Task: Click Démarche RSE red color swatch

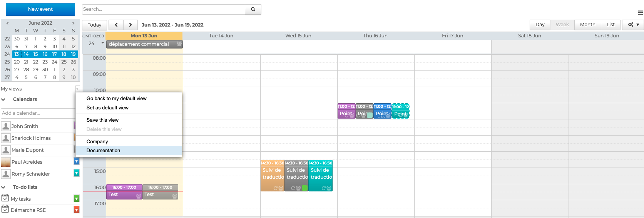Action: (77, 210)
